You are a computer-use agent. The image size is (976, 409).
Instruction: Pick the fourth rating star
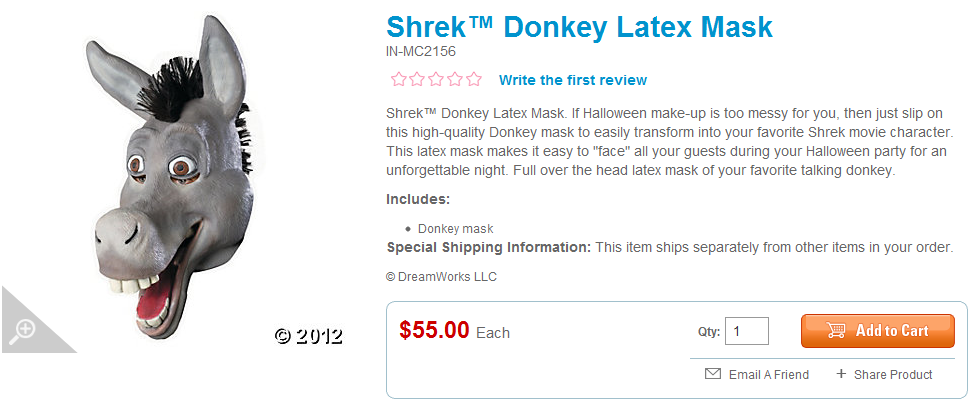coord(455,79)
